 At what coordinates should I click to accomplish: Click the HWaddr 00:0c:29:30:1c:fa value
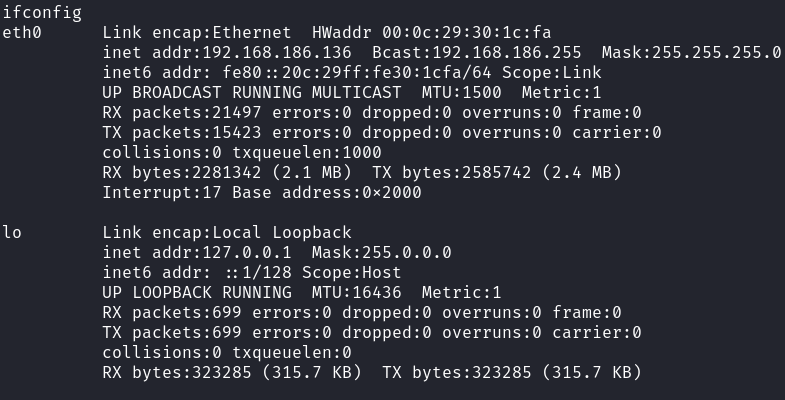(432, 33)
